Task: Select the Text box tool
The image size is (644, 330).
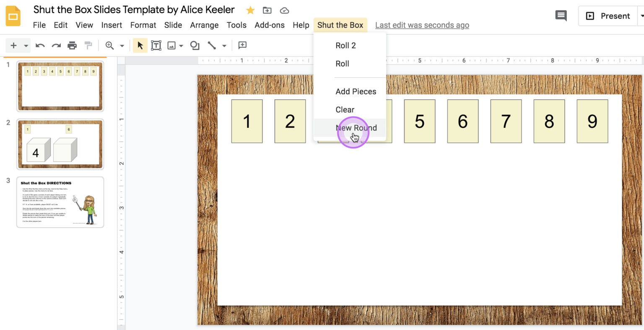Action: (x=156, y=45)
